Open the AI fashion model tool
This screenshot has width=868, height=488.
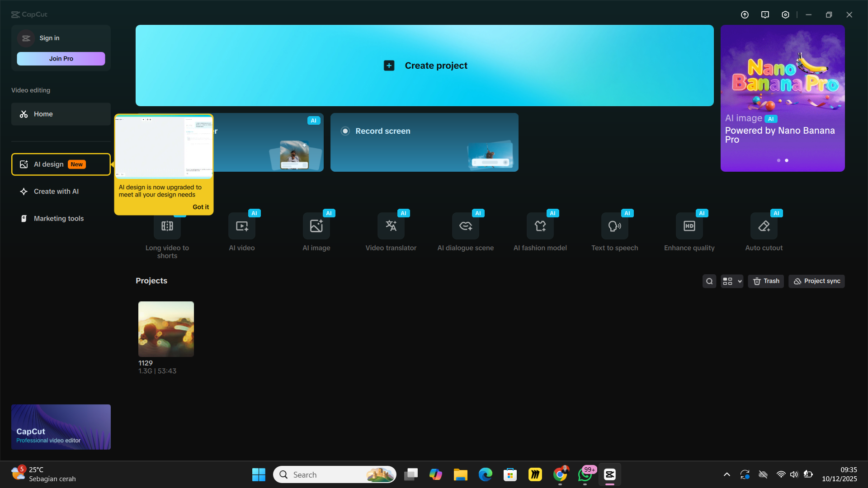pyautogui.click(x=540, y=226)
